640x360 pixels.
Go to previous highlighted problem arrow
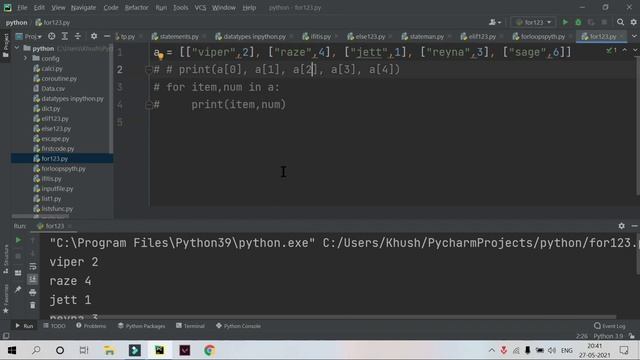point(624,50)
